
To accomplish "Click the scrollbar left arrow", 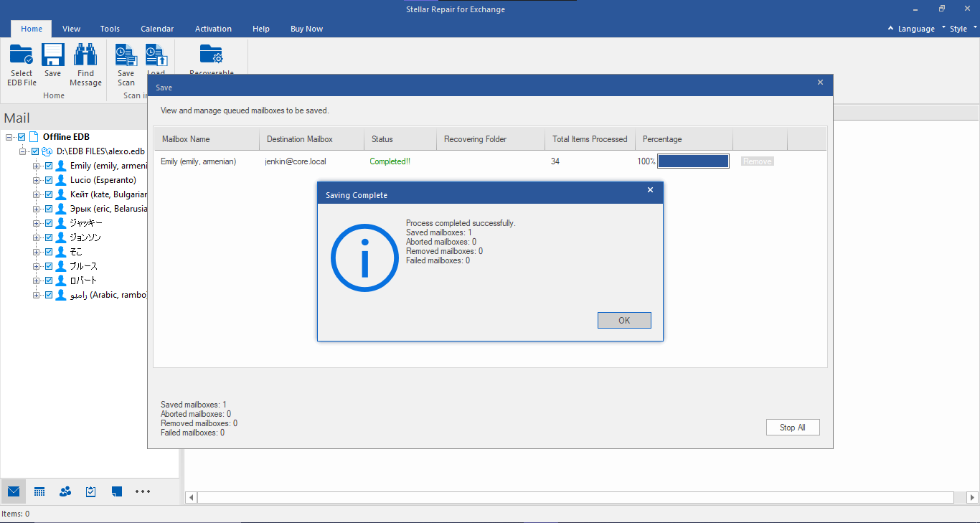I will coord(191,497).
